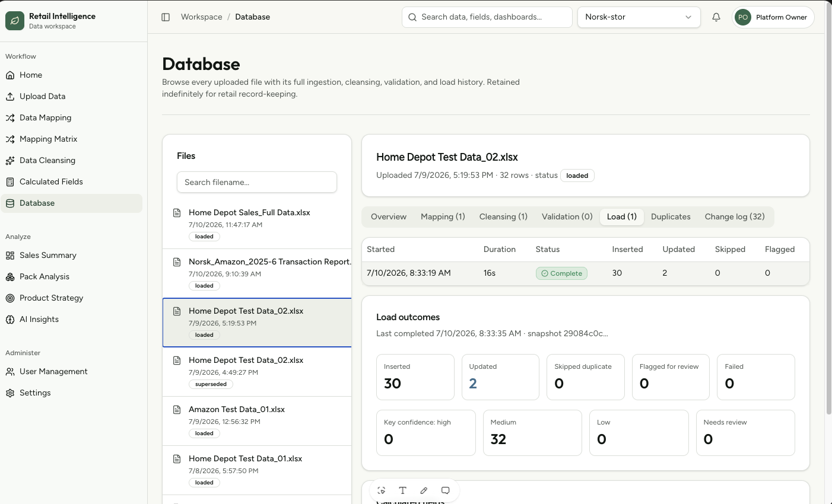Select the pencil tool in floating toolbar
The image size is (832, 504).
[424, 490]
